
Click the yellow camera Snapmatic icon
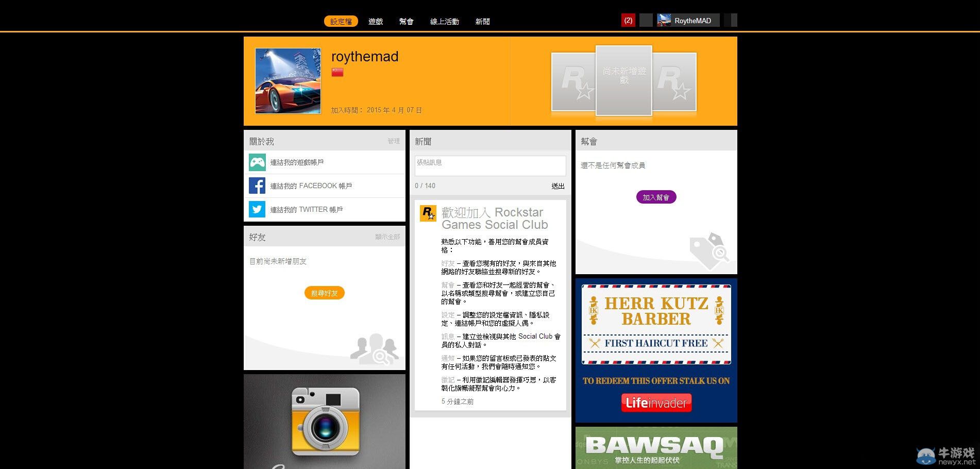[x=325, y=422]
